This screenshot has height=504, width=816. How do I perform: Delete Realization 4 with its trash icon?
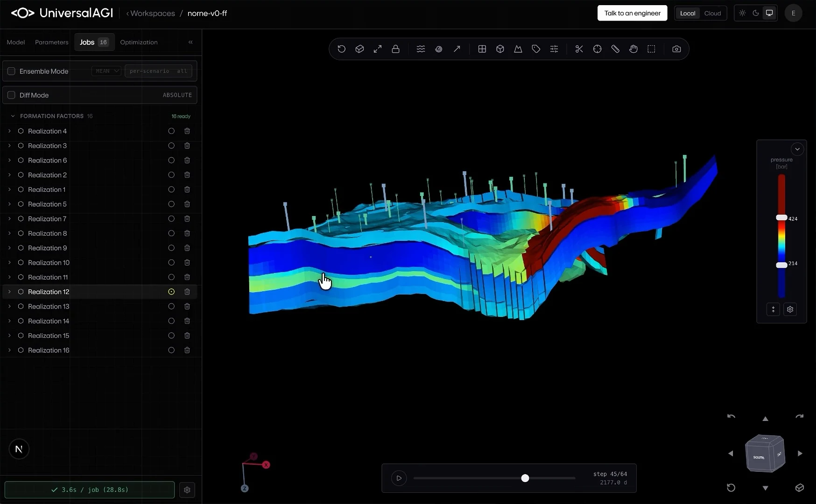tap(187, 131)
